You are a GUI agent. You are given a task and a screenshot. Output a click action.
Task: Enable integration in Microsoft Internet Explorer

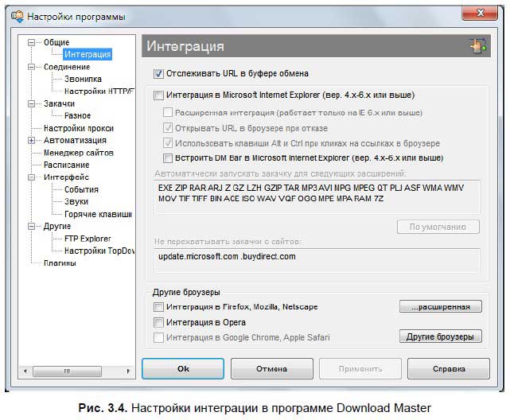click(158, 95)
